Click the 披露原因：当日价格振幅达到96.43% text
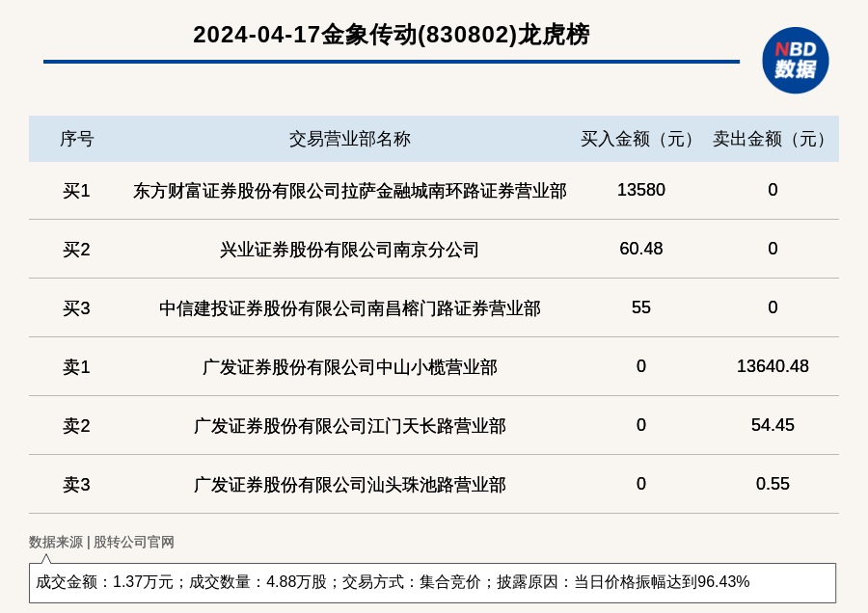The height and width of the screenshot is (613, 868). [623, 582]
